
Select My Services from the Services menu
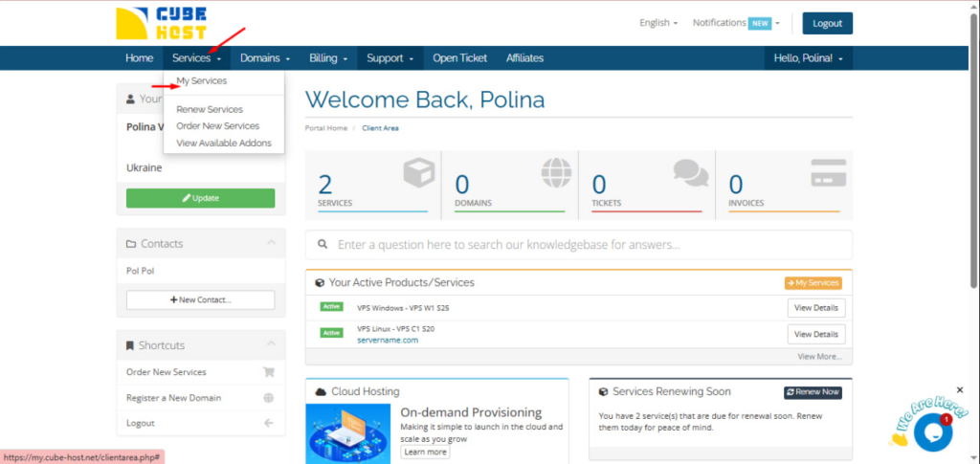pyautogui.click(x=202, y=81)
